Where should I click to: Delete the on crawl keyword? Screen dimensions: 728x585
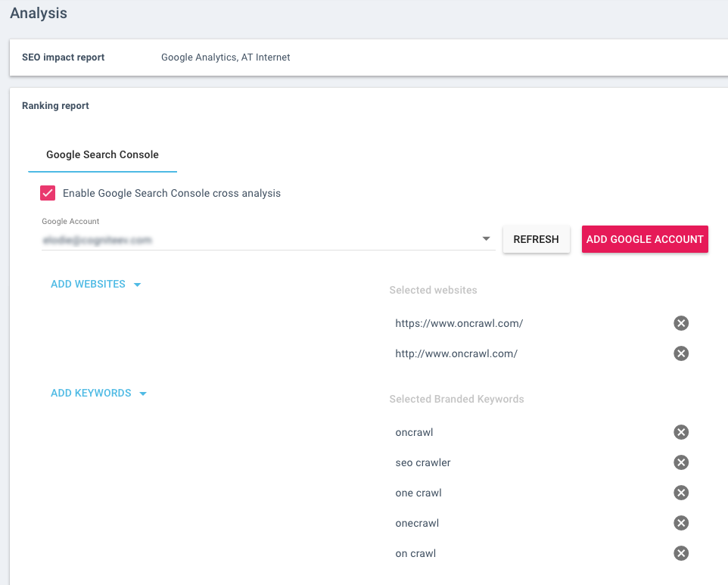click(x=680, y=553)
